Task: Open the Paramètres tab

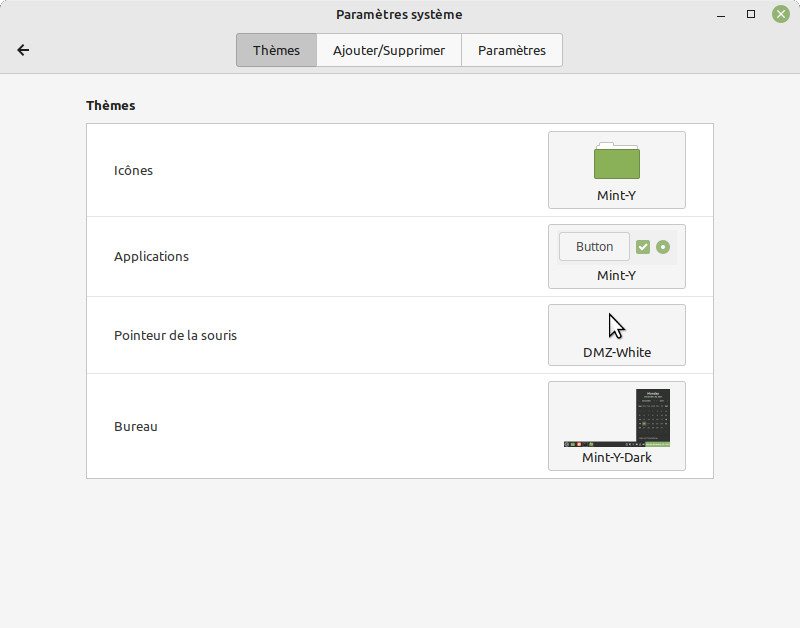Action: (512, 50)
